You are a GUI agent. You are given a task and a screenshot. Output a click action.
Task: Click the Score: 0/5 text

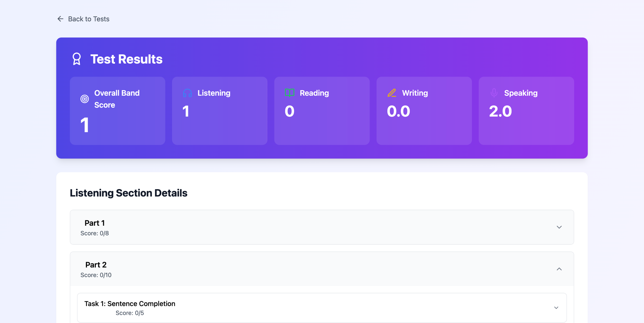click(130, 313)
